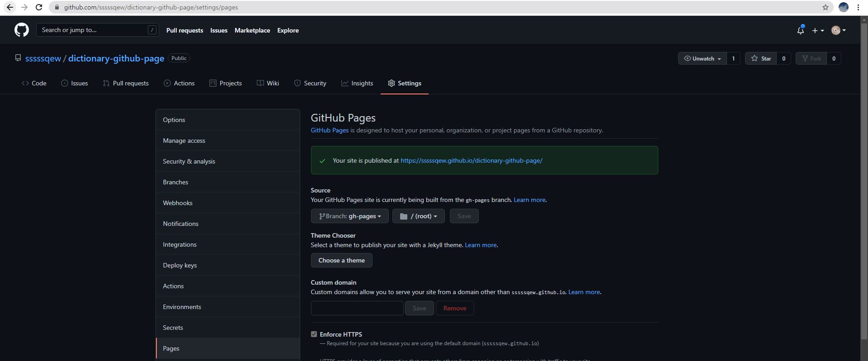Open Options in settings sidebar
The width and height of the screenshot is (868, 361).
pyautogui.click(x=228, y=120)
